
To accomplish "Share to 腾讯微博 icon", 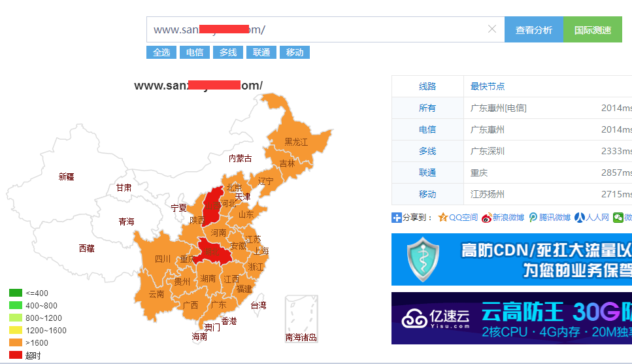I will pos(533,218).
